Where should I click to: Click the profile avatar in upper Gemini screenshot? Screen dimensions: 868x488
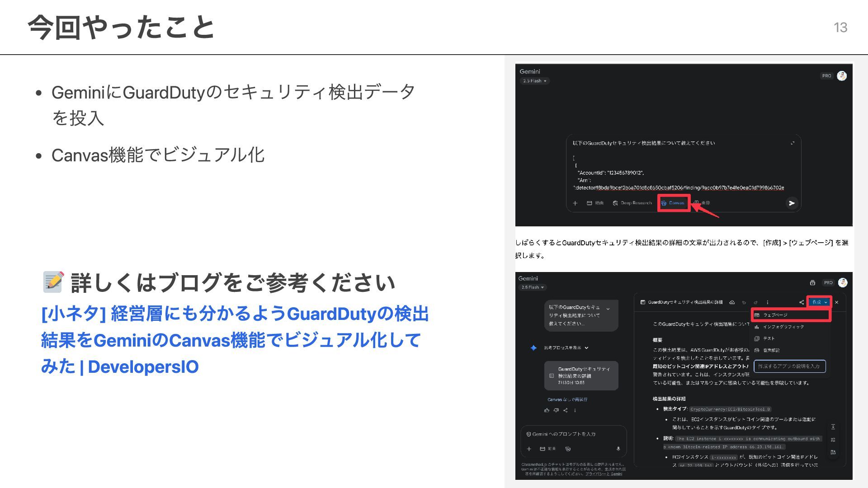point(842,76)
